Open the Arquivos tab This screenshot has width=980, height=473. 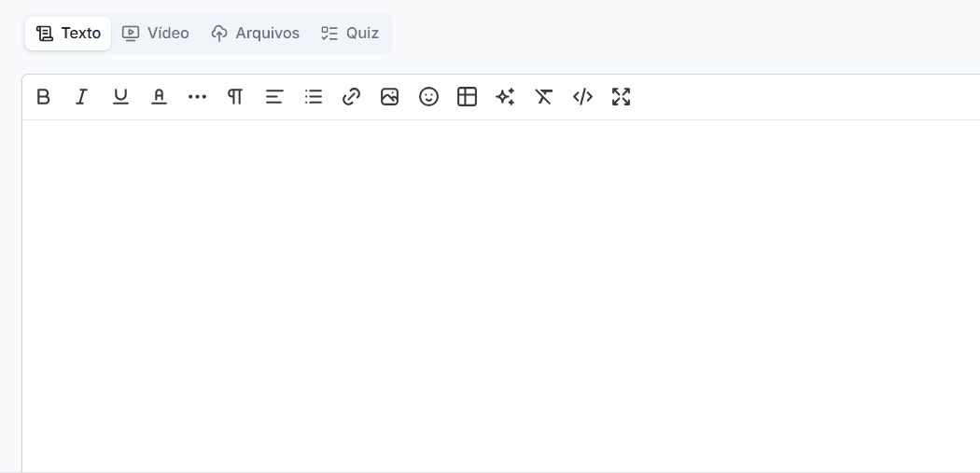[255, 33]
